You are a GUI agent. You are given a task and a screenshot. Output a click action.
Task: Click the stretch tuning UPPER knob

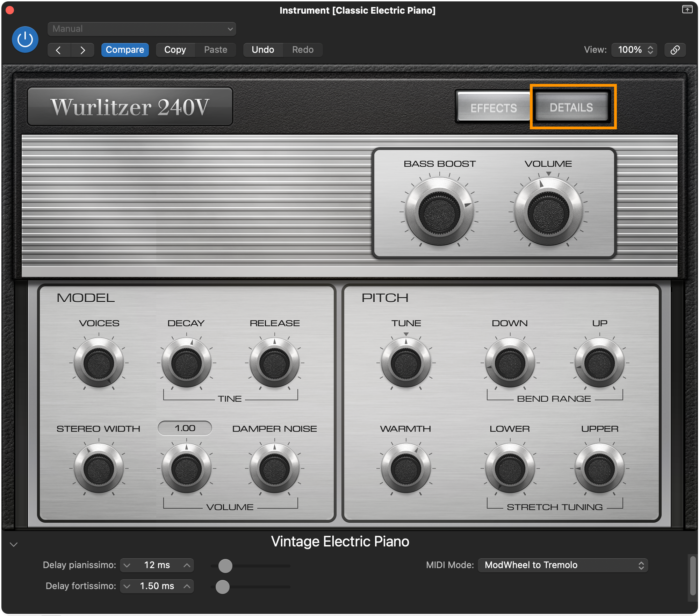pos(600,468)
